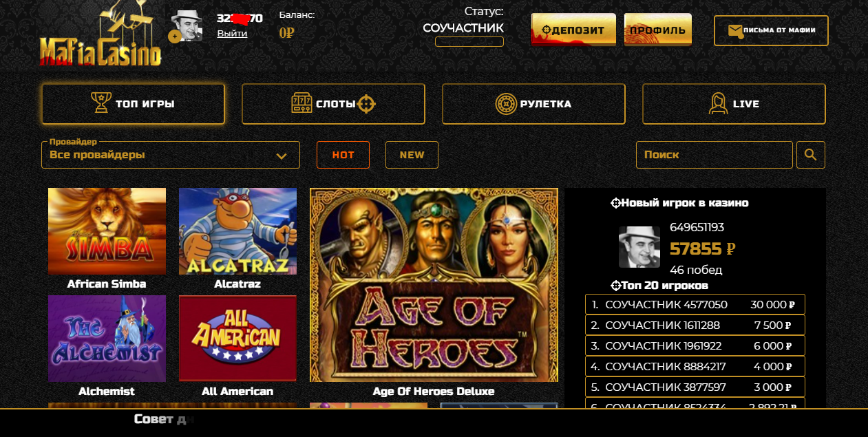Toggle the HOT games filter
Screen dimensions: 868x437
343,155
